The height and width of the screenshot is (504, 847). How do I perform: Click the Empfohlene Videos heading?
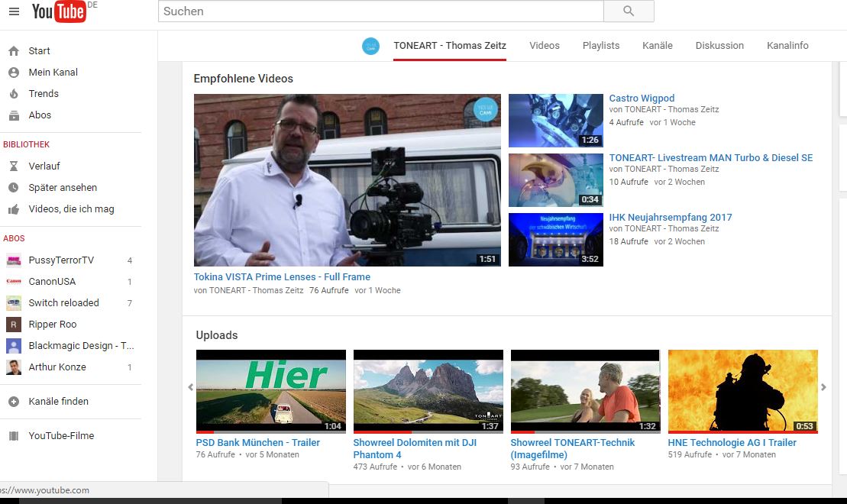tap(243, 79)
